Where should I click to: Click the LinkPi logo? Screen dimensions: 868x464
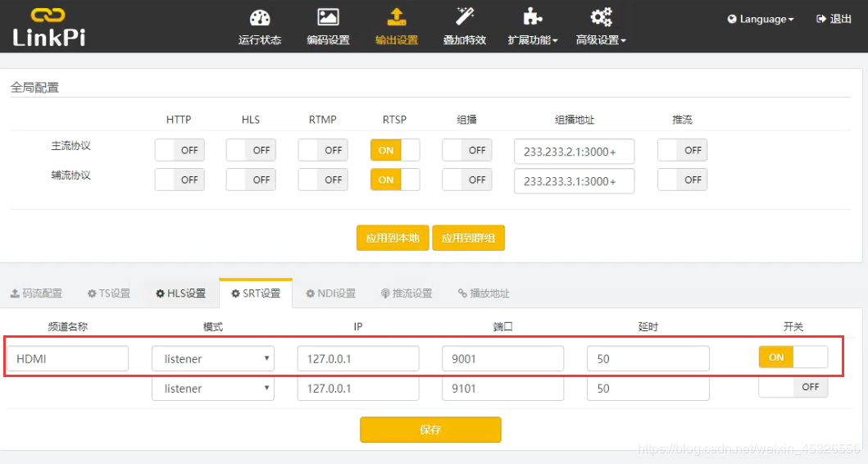pyautogui.click(x=48, y=26)
